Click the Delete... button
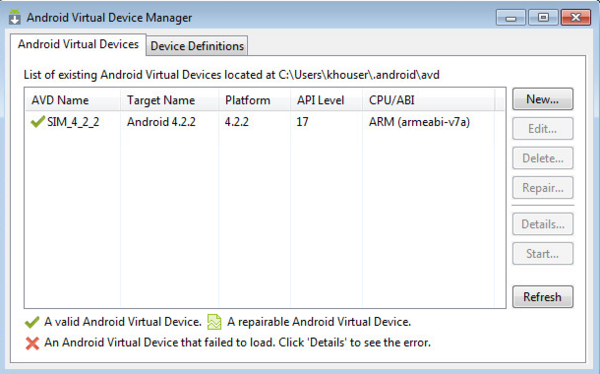This screenshot has width=600, height=374. click(x=543, y=158)
